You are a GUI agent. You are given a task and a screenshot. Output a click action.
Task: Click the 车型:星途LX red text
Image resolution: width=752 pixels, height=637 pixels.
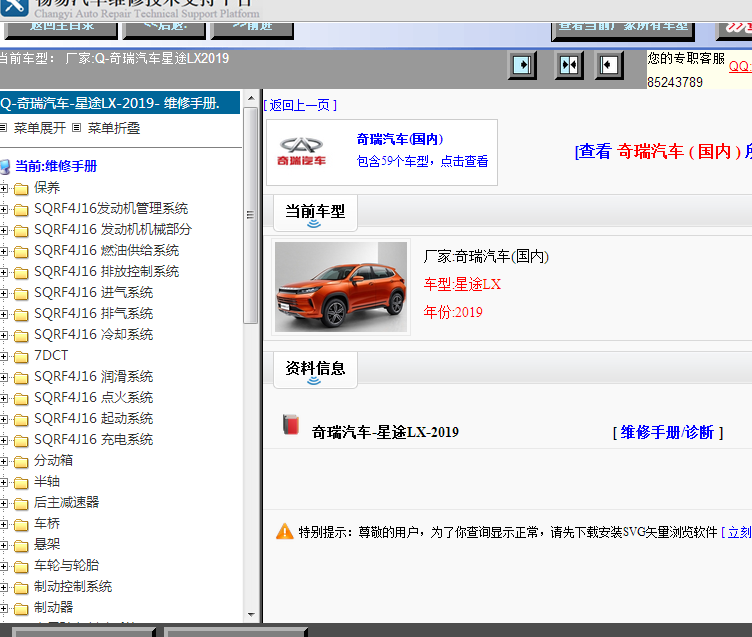click(x=462, y=284)
